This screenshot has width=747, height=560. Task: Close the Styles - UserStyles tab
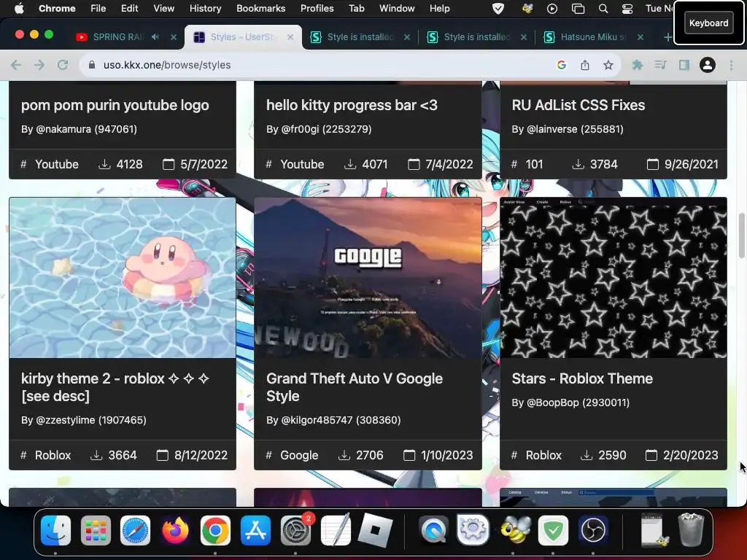(x=290, y=36)
